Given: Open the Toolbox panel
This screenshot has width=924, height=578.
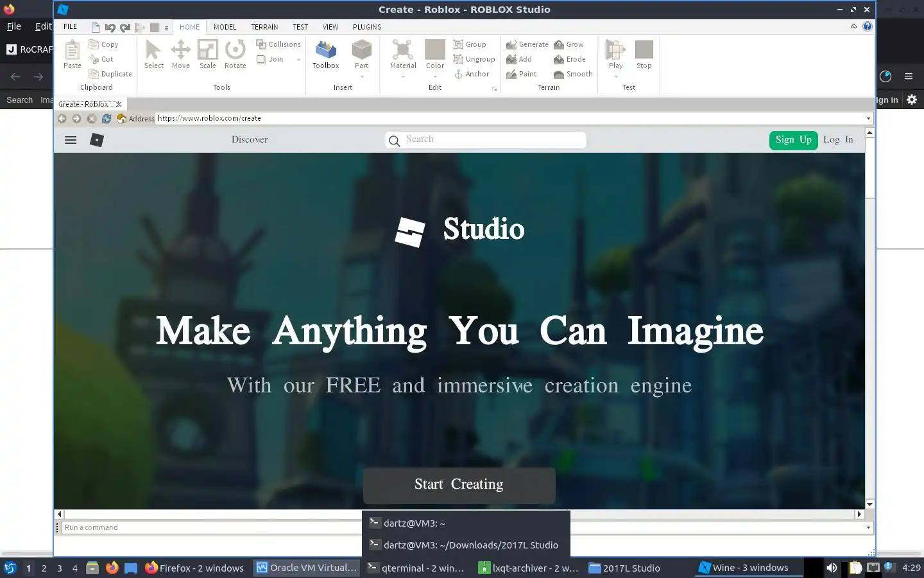Looking at the screenshot, I should (x=325, y=54).
